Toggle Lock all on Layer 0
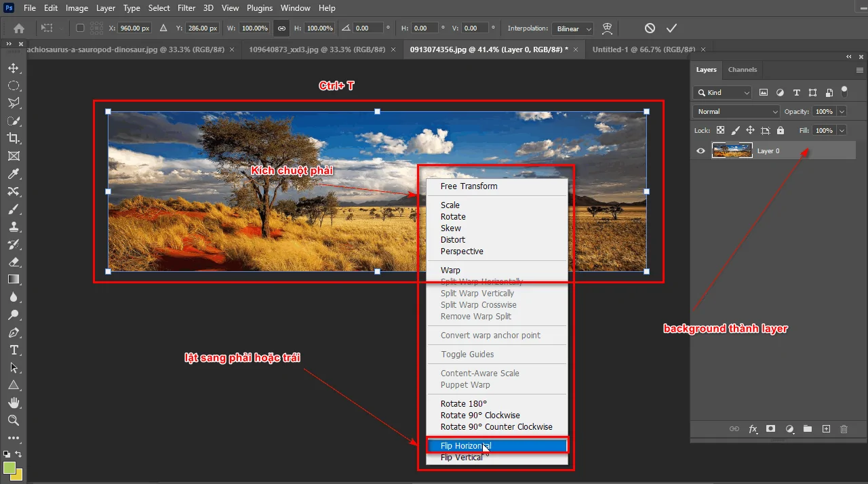Viewport: 868px width, 484px height. coord(780,130)
